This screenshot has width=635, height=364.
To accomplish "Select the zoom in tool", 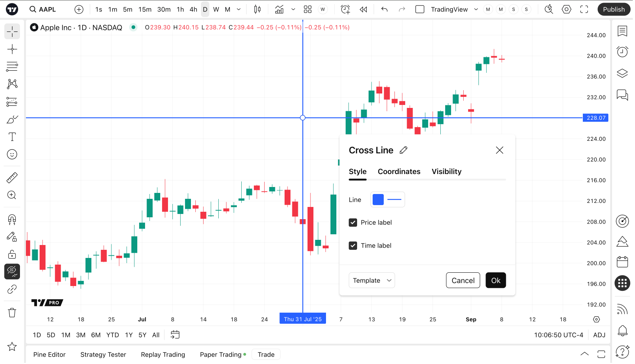I will (12, 195).
